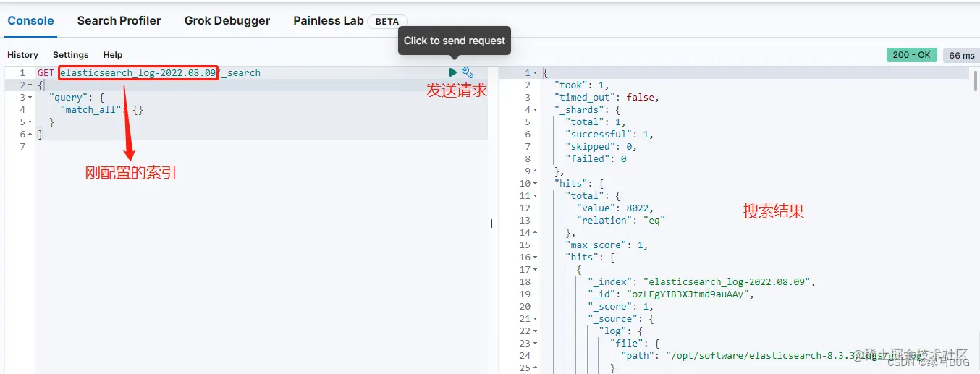Image resolution: width=980 pixels, height=374 pixels.
Task: Open the wrench tools menu icon
Action: pyautogui.click(x=468, y=72)
